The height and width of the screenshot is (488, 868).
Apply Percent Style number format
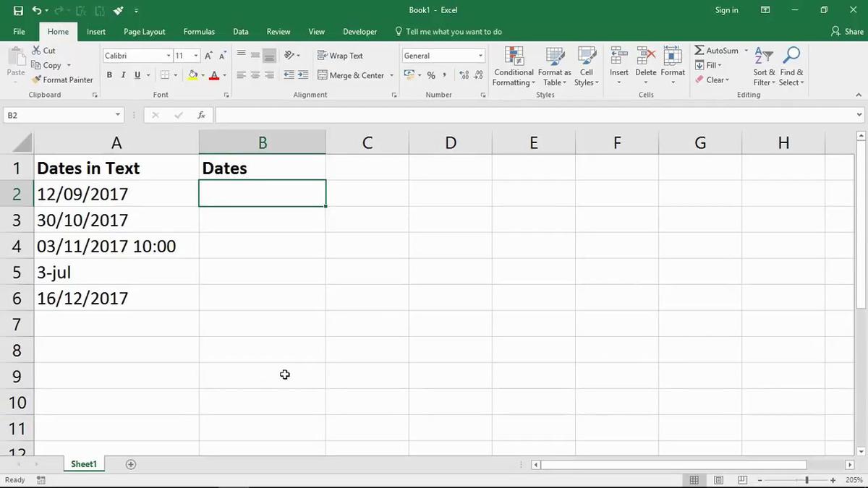click(431, 74)
